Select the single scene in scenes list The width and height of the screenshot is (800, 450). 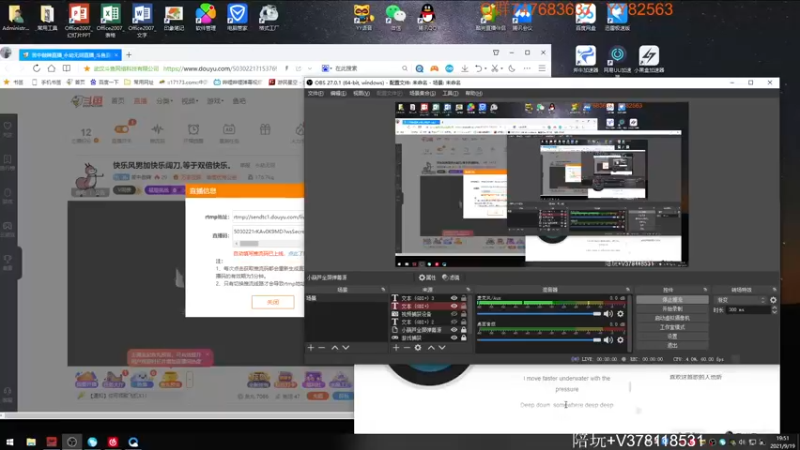click(346, 298)
